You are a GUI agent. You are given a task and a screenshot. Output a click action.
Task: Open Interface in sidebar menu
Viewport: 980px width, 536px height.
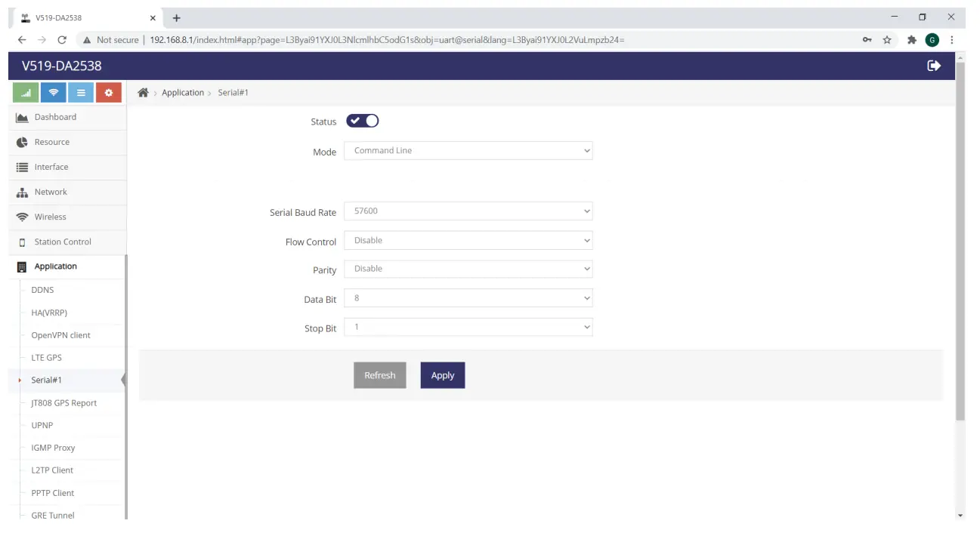(67, 167)
